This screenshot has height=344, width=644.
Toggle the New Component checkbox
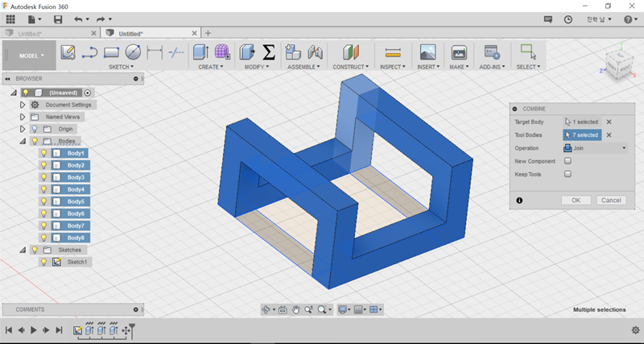[568, 161]
